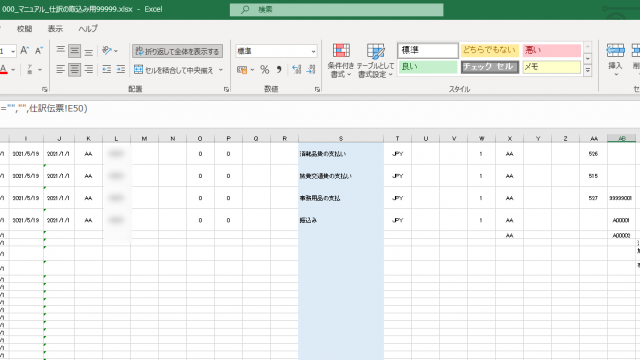
Task: Expand the merge cells dropdown arrow
Action: (x=221, y=70)
